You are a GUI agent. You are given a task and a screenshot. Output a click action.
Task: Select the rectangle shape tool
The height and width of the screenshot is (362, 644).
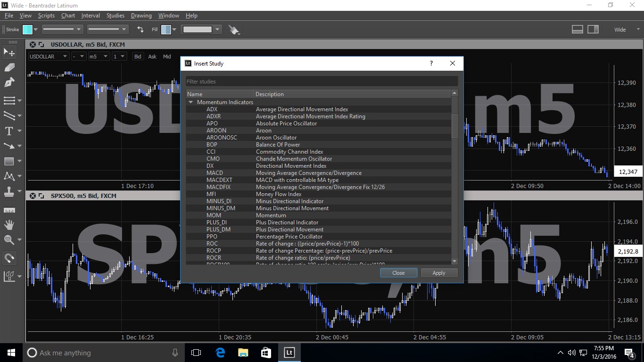9,161
